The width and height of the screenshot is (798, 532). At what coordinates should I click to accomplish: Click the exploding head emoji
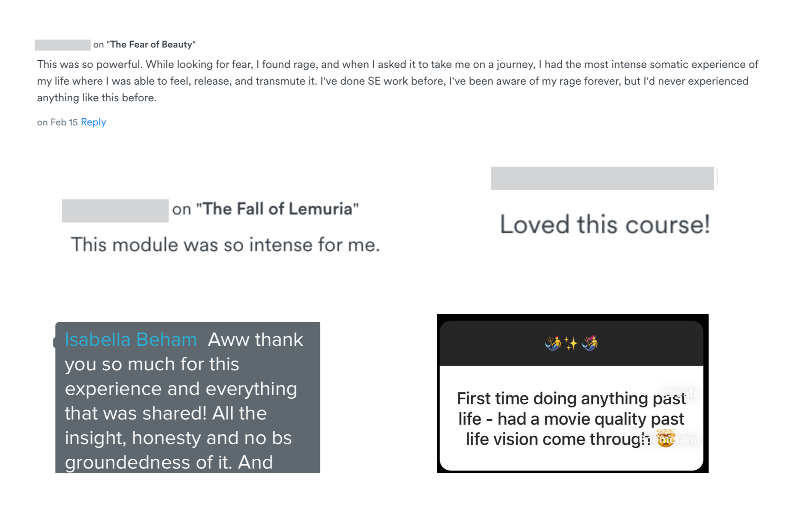pyautogui.click(x=666, y=438)
